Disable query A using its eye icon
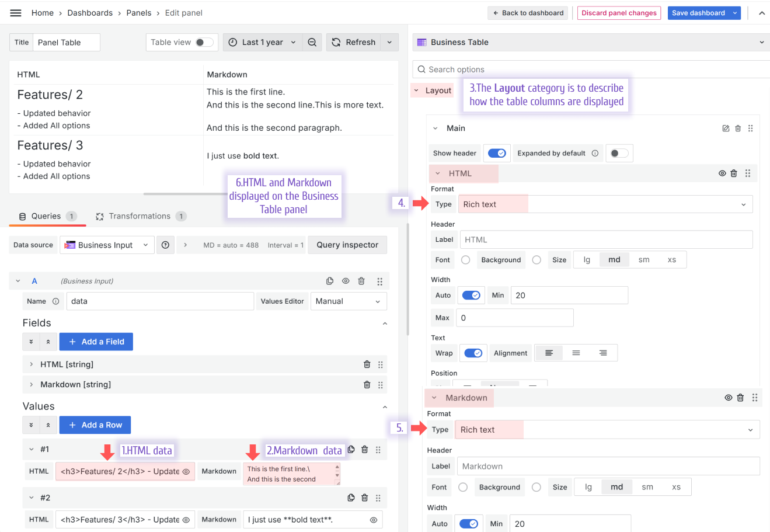The height and width of the screenshot is (532, 770). tap(346, 281)
